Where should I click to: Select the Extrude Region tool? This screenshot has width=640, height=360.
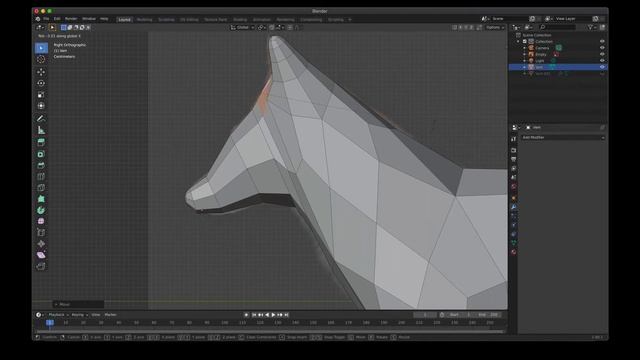point(41,142)
